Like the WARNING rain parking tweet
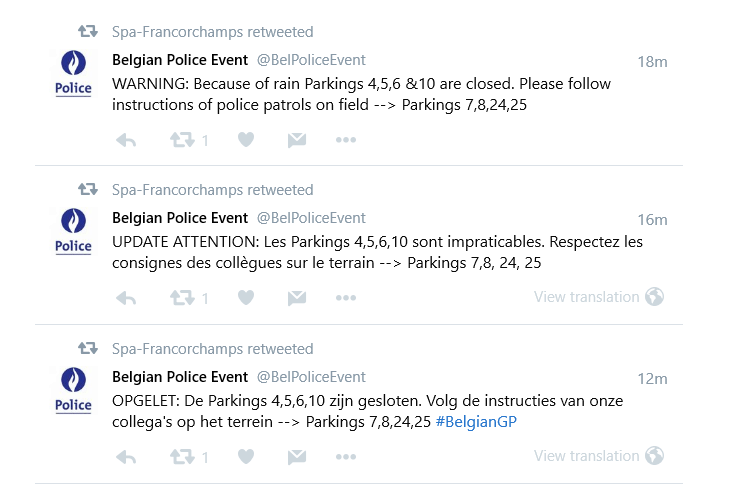749x493 pixels. [246, 140]
